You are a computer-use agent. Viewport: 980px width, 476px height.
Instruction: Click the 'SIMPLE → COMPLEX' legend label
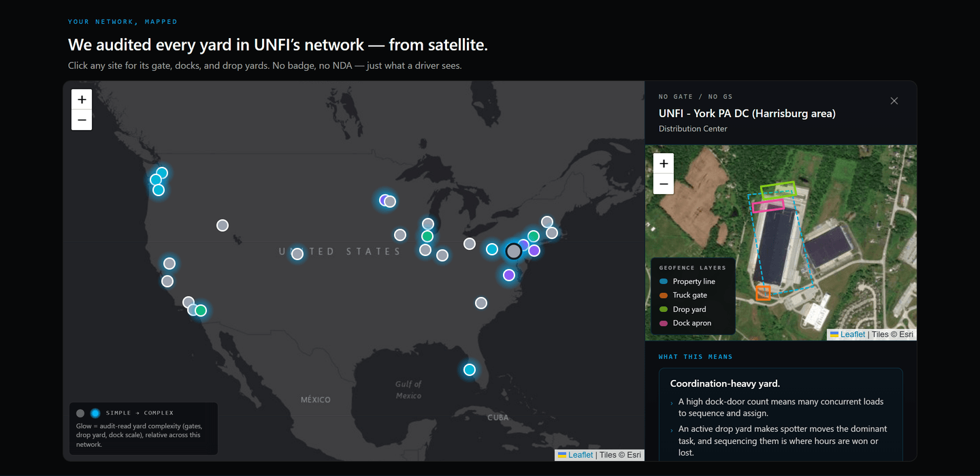click(140, 413)
